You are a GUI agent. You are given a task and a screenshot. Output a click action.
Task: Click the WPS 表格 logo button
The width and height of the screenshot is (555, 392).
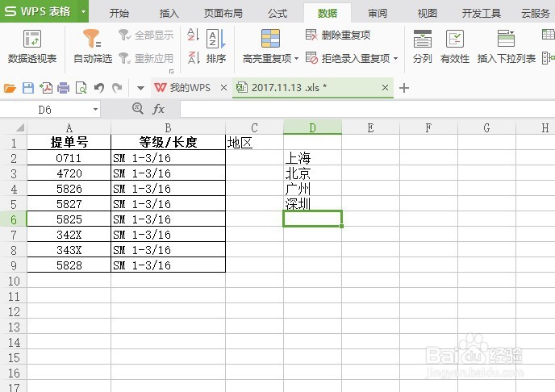click(39, 11)
